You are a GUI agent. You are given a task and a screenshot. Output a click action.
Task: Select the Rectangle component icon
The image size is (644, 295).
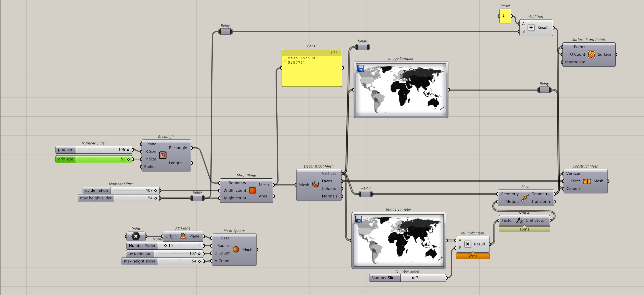tap(163, 155)
